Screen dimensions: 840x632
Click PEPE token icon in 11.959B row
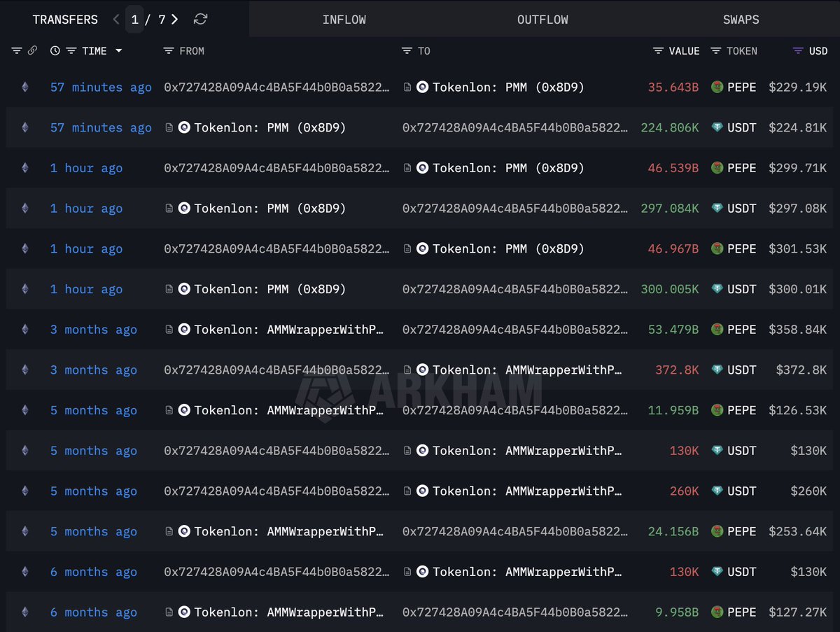click(x=717, y=410)
